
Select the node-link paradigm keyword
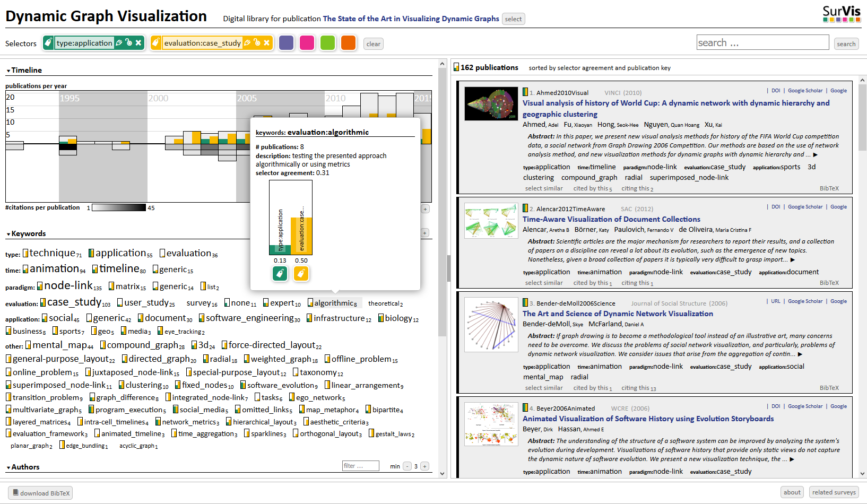[70, 285]
